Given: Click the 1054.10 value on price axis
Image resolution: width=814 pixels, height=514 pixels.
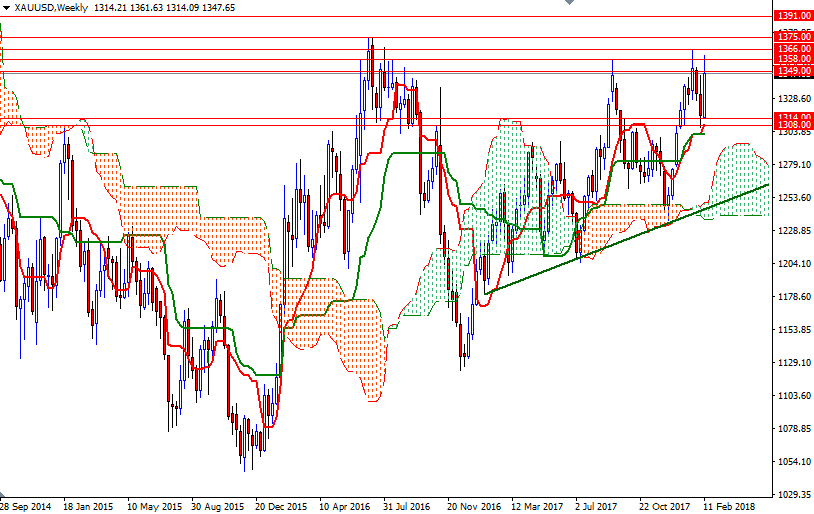Looking at the screenshot, I should pos(792,461).
